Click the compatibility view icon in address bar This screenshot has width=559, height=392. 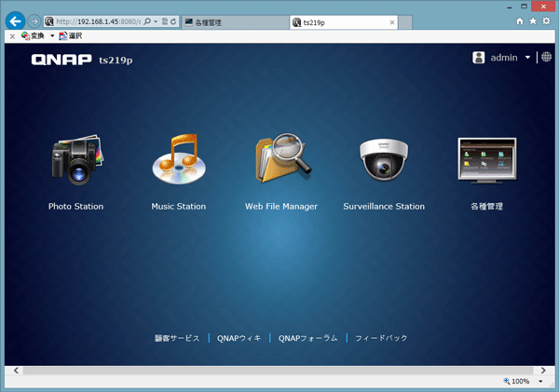pyautogui.click(x=165, y=21)
